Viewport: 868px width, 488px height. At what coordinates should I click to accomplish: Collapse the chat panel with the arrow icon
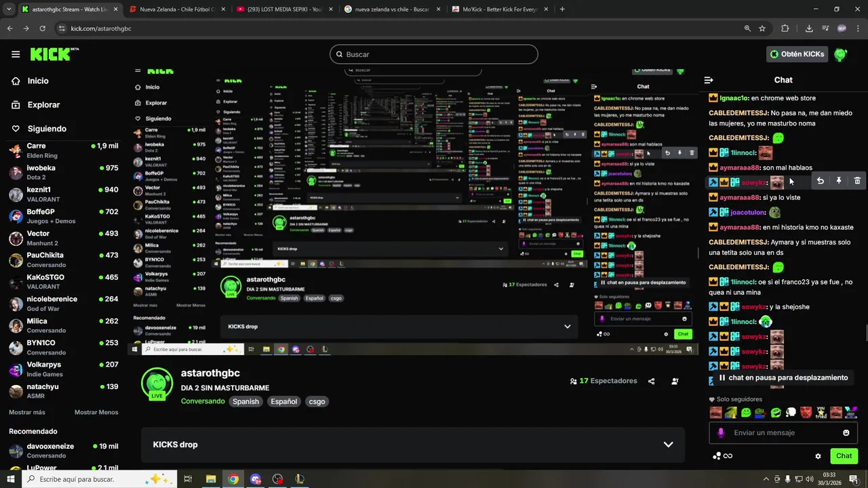(709, 80)
